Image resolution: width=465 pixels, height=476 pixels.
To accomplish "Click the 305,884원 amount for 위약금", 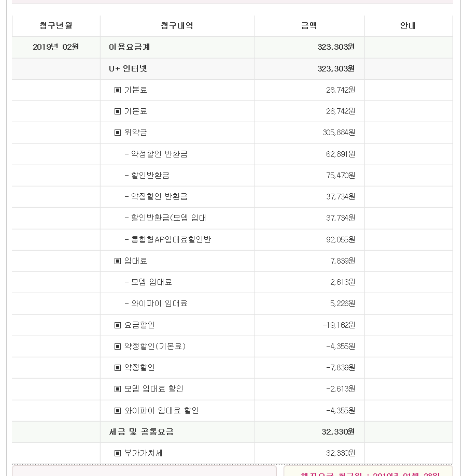I will coord(339,133).
